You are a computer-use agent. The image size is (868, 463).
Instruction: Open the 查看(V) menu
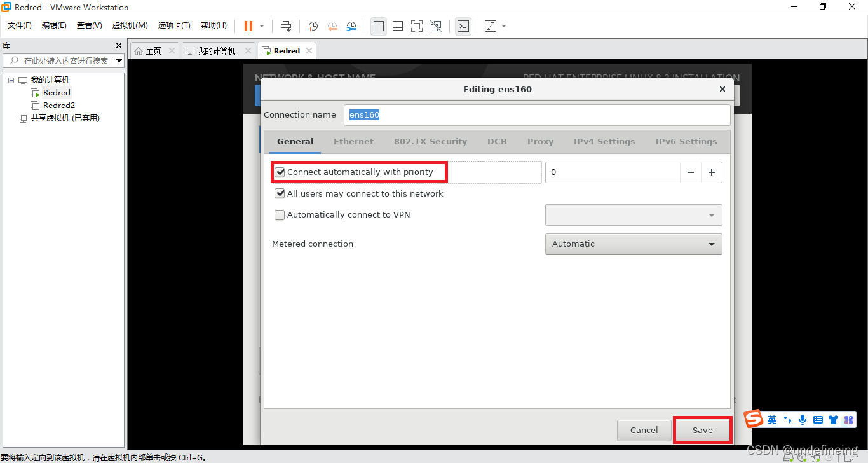click(x=89, y=25)
